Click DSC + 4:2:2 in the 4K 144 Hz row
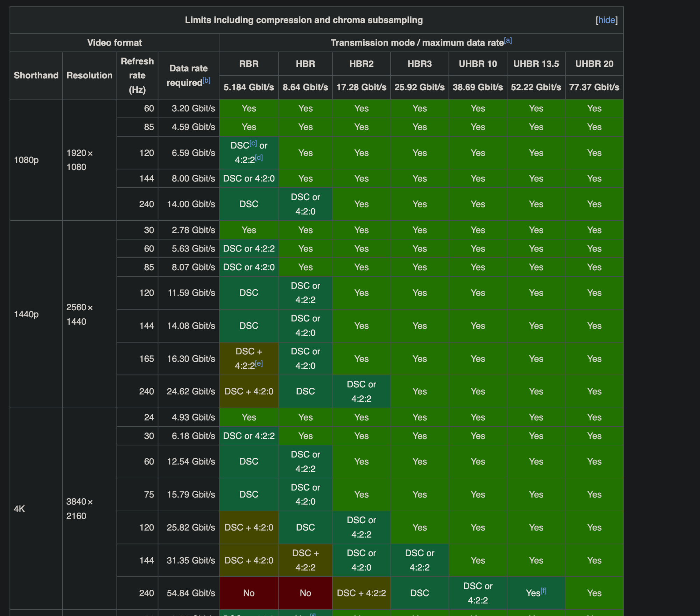The width and height of the screenshot is (700, 616). [x=306, y=560]
